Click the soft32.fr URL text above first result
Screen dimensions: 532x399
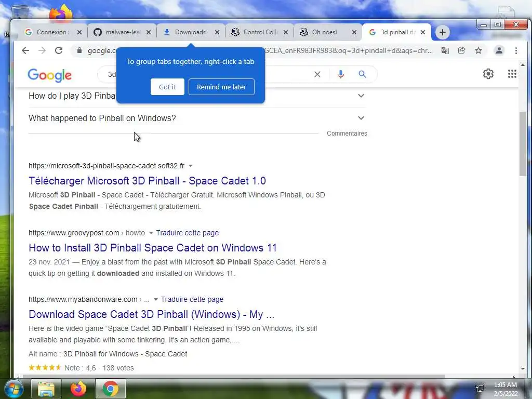[107, 166]
